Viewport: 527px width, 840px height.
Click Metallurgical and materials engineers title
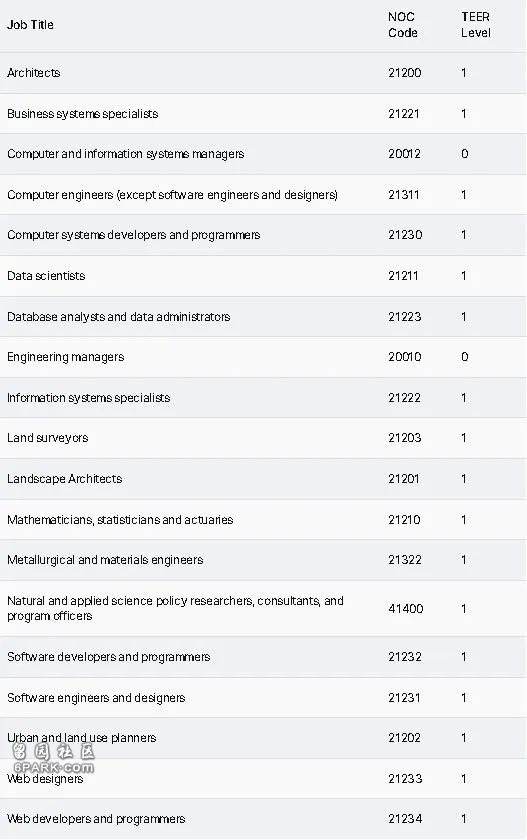point(105,560)
